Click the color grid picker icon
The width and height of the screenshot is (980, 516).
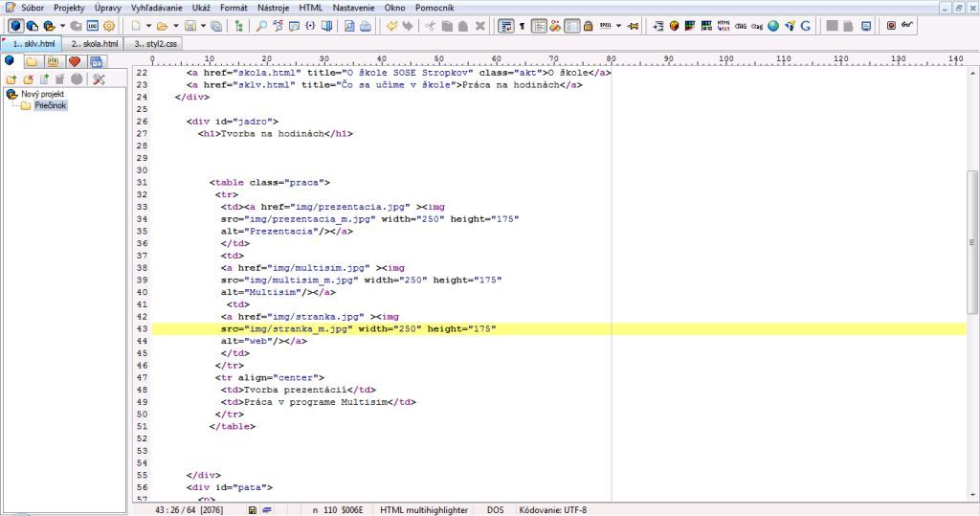(690, 26)
